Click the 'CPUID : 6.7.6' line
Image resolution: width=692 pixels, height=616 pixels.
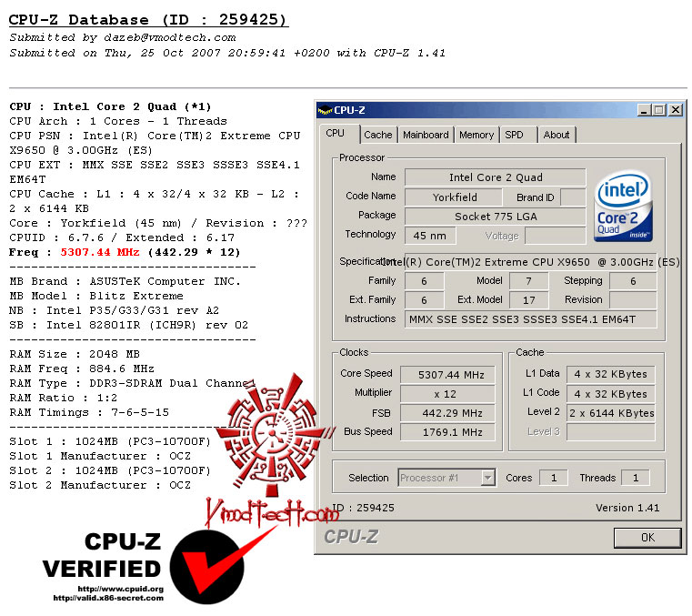pyautogui.click(x=122, y=237)
